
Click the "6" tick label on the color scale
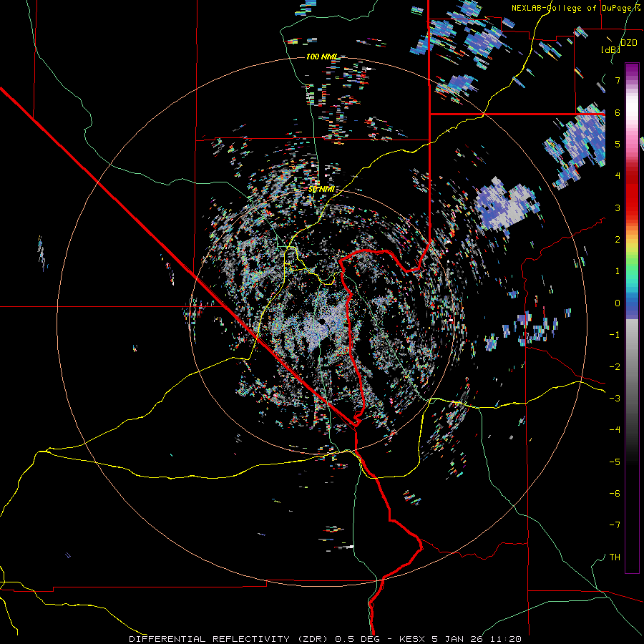pos(618,112)
